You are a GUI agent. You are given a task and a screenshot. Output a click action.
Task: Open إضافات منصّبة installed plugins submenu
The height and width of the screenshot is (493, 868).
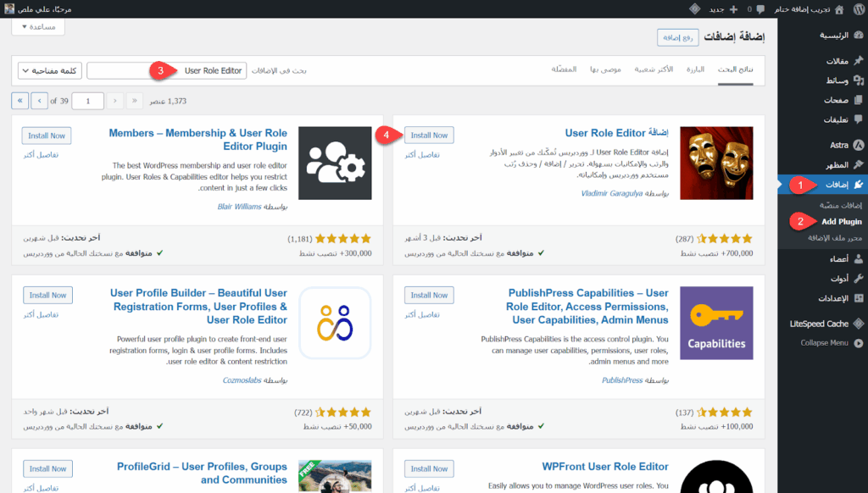pyautogui.click(x=840, y=205)
